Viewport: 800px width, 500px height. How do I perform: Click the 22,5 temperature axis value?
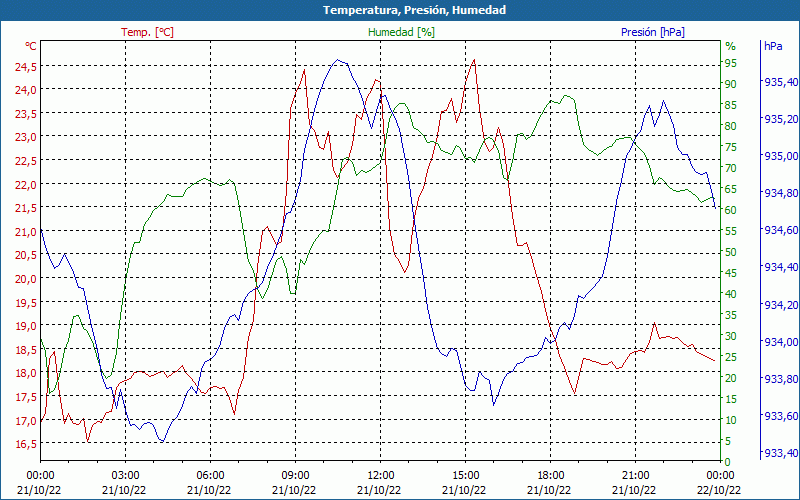pyautogui.click(x=26, y=160)
